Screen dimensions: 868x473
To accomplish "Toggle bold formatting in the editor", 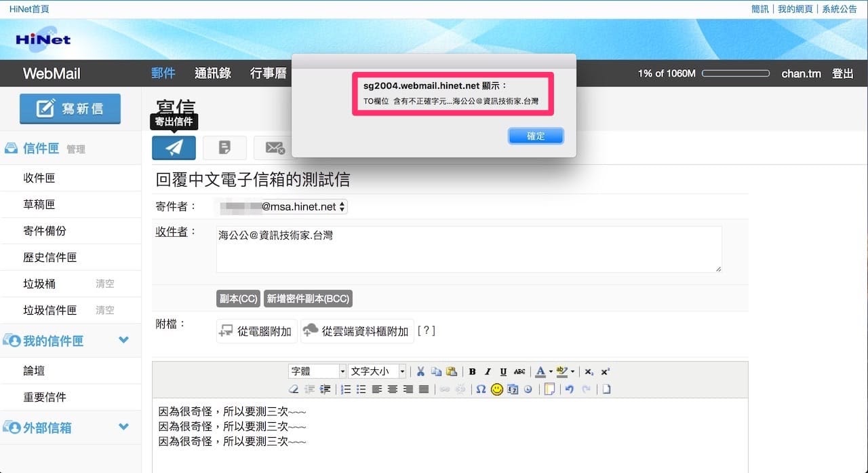I will click(473, 371).
